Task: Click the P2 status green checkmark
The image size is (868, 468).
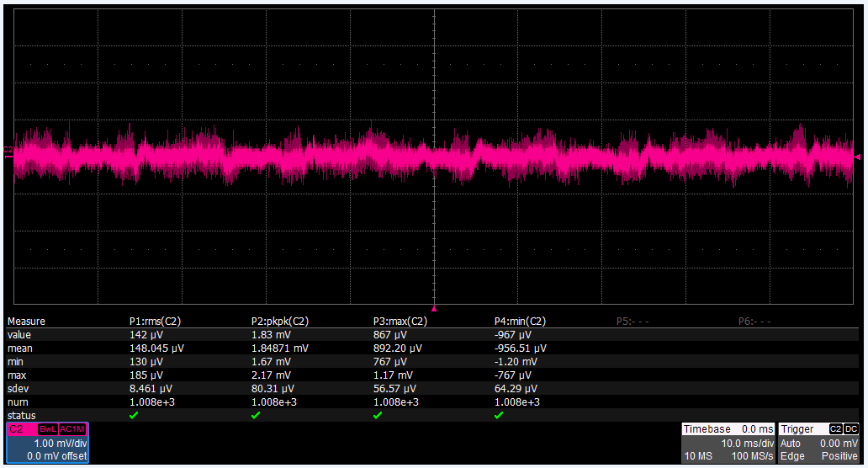Action: [255, 415]
